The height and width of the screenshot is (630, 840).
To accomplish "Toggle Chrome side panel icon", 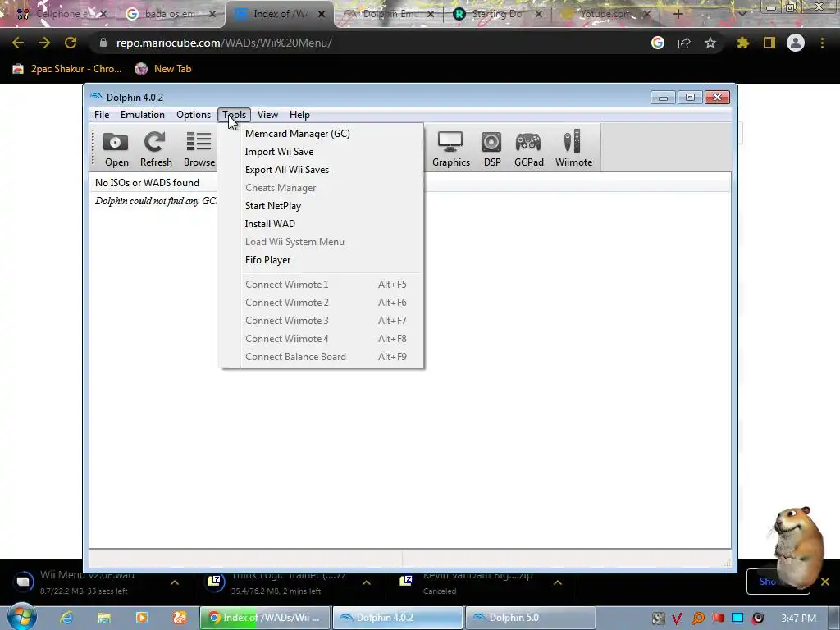I will pyautogui.click(x=769, y=43).
